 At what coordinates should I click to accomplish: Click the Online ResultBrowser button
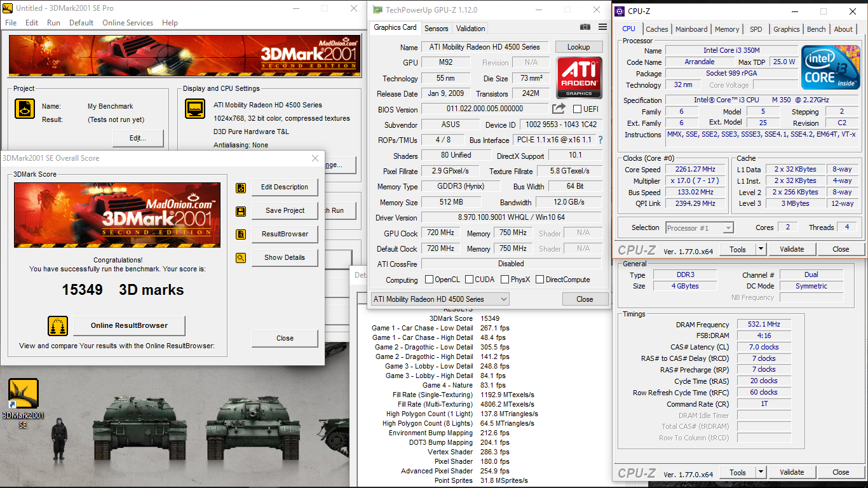[129, 325]
